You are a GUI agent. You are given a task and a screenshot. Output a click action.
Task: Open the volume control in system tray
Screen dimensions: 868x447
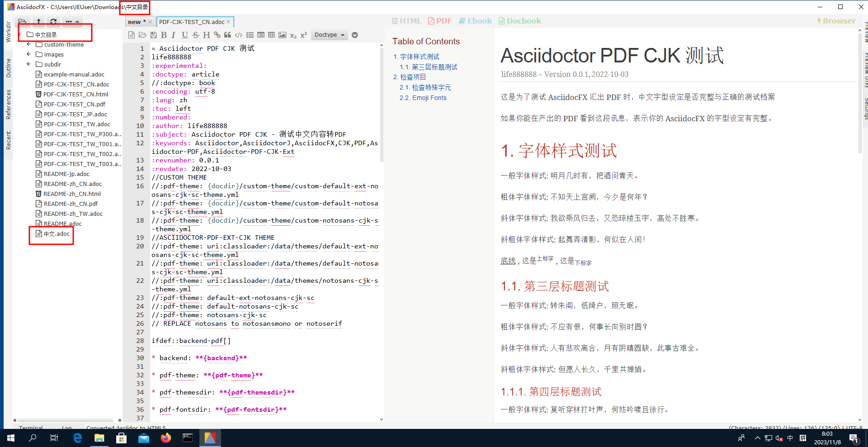(778, 438)
